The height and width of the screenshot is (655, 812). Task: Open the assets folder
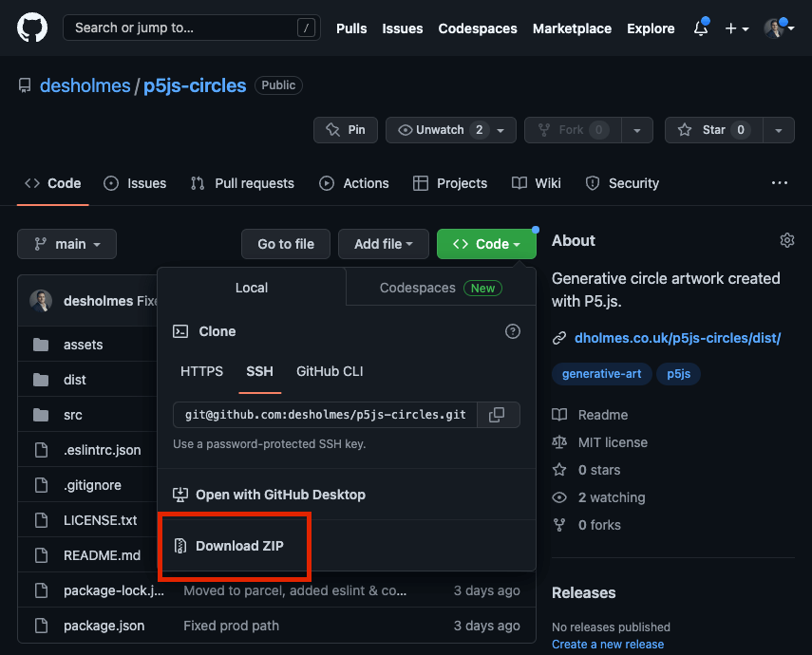point(83,345)
